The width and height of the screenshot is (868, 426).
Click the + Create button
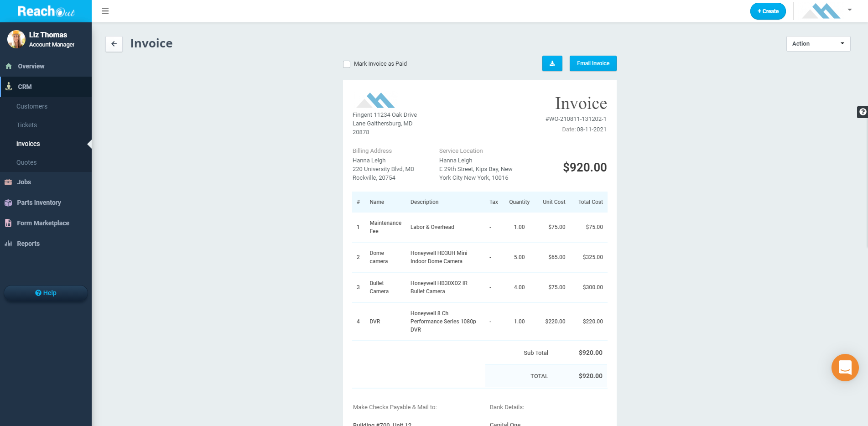click(768, 11)
